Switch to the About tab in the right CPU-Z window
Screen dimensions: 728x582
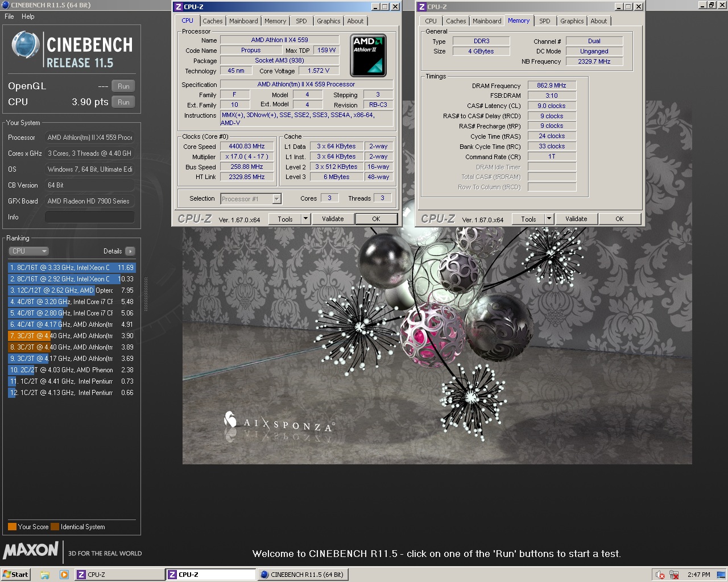[599, 21]
